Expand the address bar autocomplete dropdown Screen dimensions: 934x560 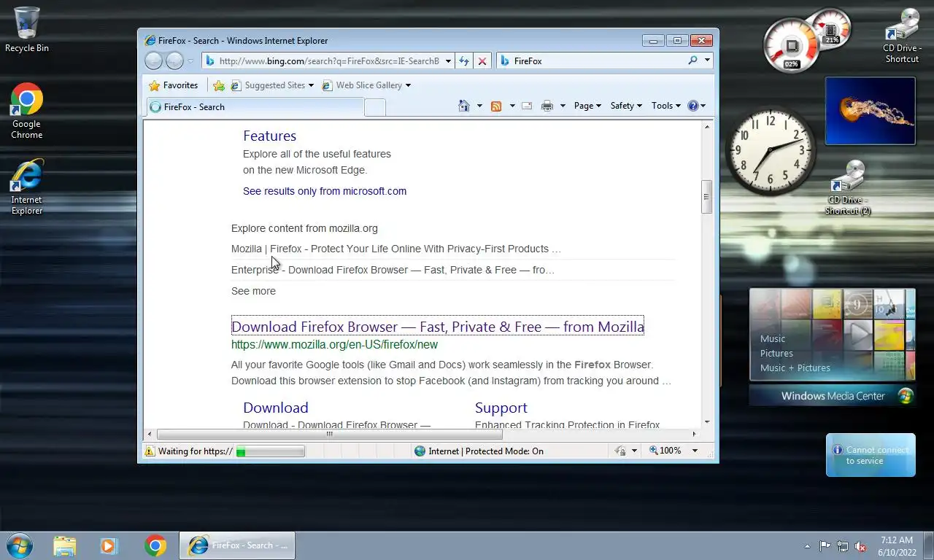click(448, 61)
